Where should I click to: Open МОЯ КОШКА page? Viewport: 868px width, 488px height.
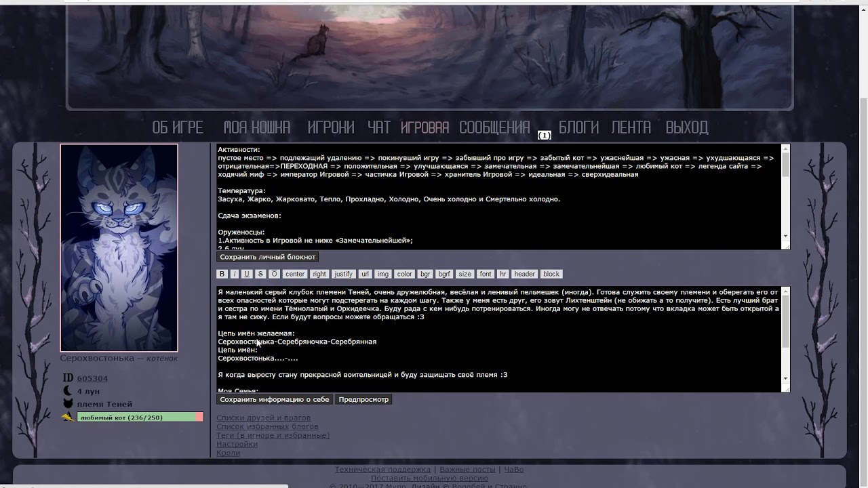[257, 127]
